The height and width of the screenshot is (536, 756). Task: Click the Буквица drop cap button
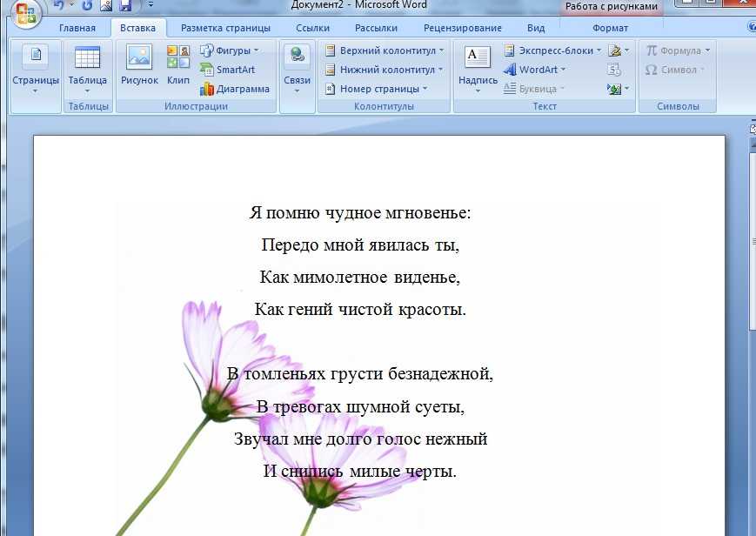[x=533, y=89]
